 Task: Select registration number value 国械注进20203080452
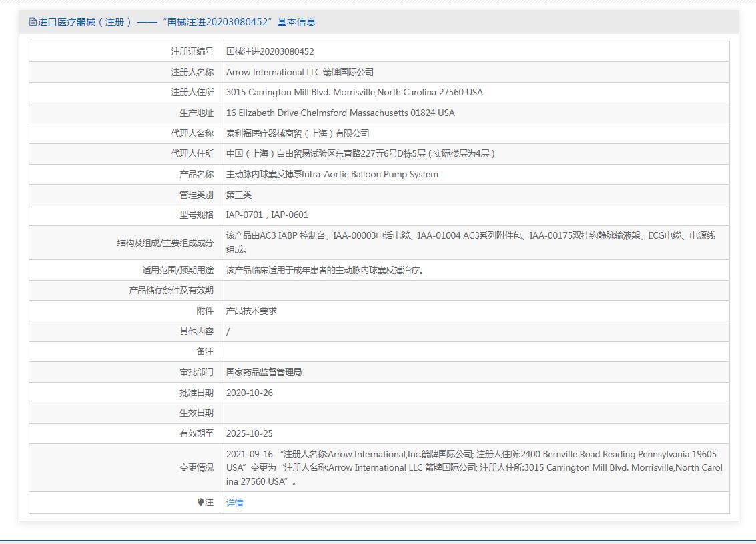pos(270,51)
